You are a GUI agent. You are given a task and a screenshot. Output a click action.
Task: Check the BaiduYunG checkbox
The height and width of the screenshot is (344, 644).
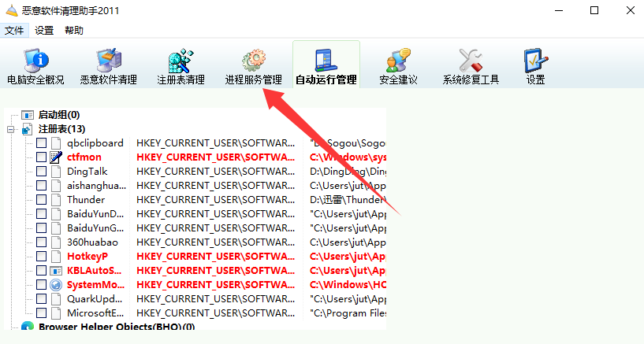click(x=41, y=228)
